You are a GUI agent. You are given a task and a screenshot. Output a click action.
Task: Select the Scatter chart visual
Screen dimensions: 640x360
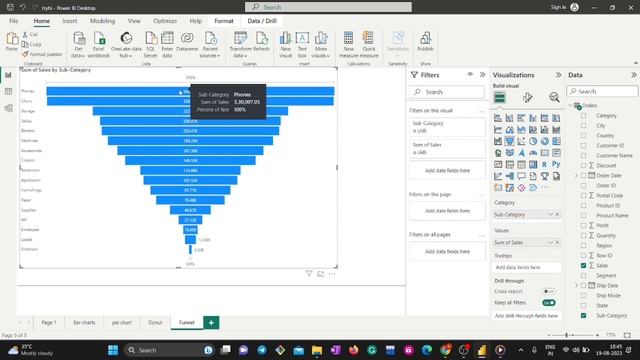(521, 141)
